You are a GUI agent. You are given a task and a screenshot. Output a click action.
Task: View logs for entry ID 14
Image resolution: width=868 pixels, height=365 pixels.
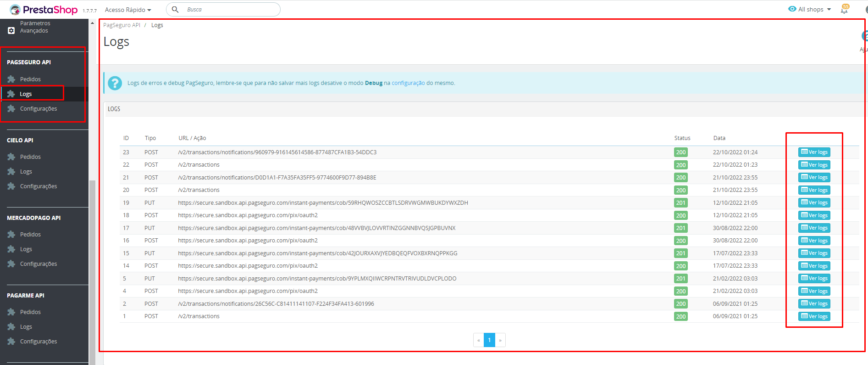click(814, 266)
